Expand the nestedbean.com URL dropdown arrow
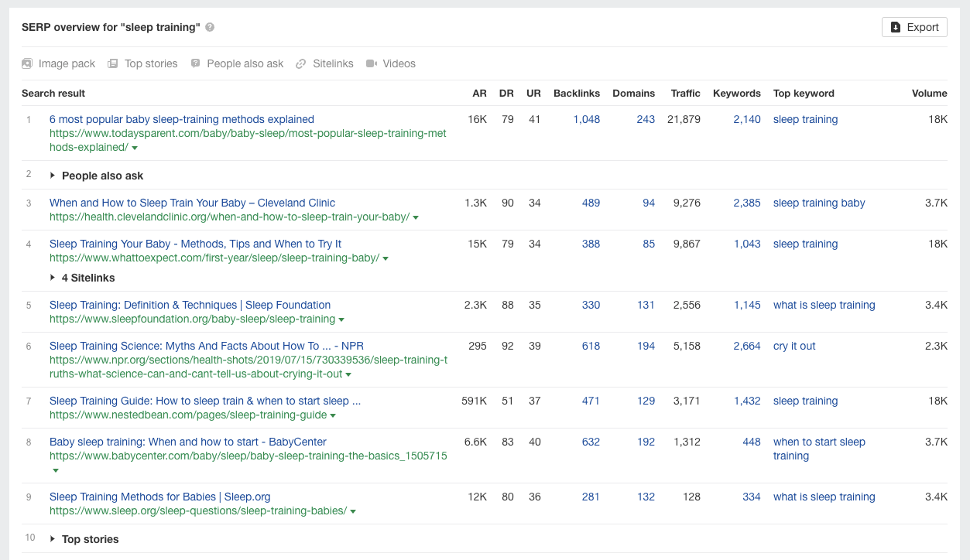 (x=333, y=415)
